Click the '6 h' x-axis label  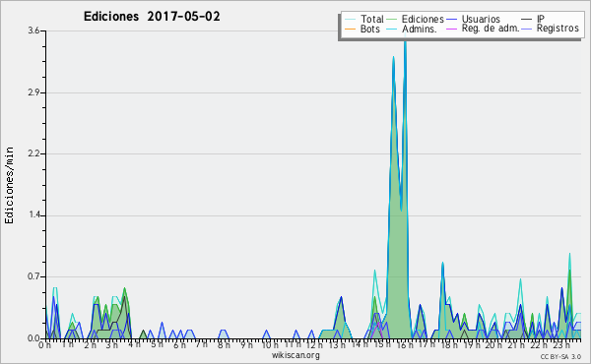tap(179, 345)
